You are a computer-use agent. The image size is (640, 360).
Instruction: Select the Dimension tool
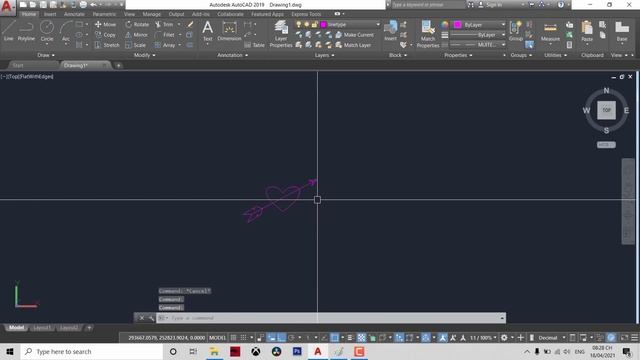[229, 31]
